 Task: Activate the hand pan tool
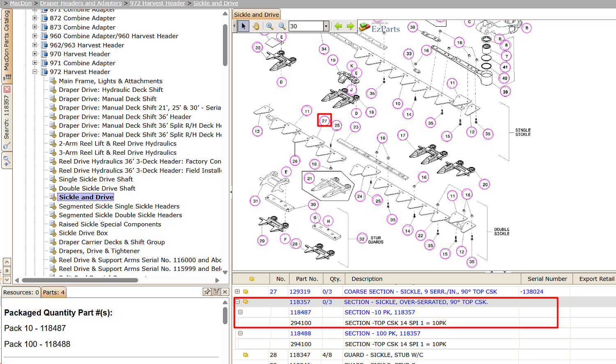click(256, 26)
